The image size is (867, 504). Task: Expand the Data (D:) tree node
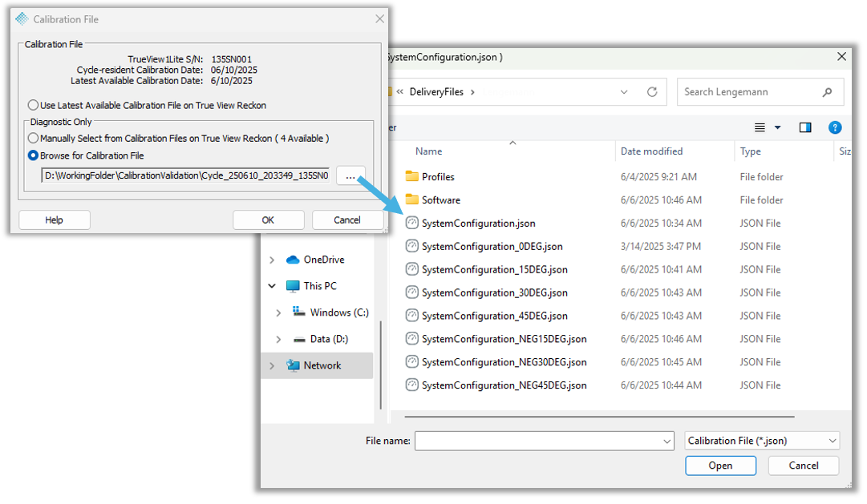[278, 339]
